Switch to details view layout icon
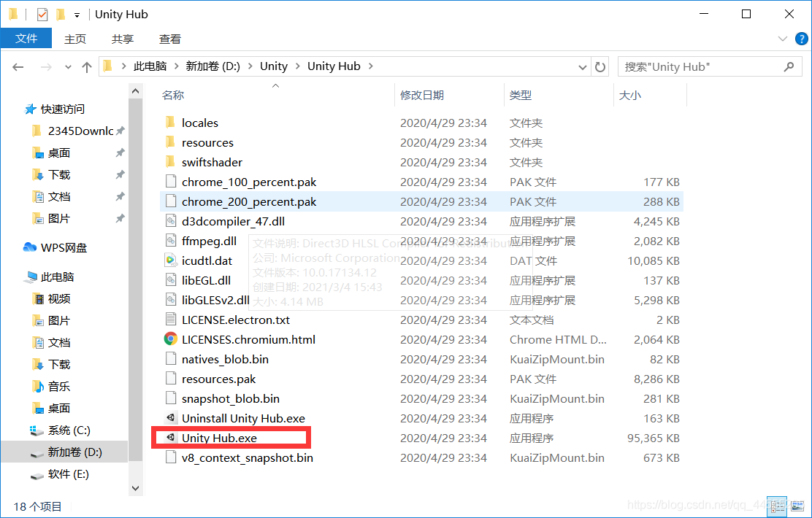This screenshot has height=518, width=812. coord(778,506)
